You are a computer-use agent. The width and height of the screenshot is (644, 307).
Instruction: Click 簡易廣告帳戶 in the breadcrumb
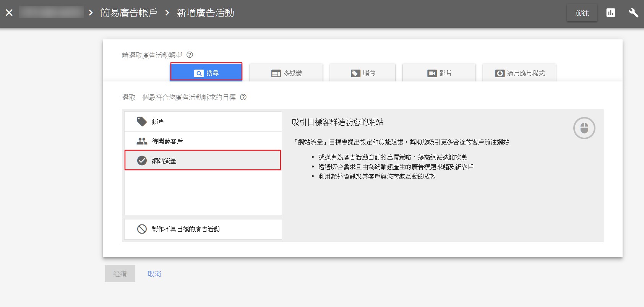129,13
